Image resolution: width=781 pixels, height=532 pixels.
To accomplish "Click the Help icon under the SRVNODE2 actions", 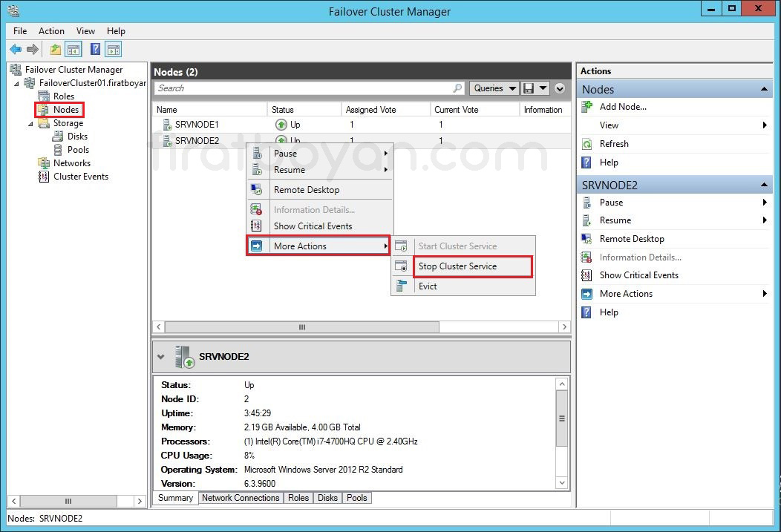I will coord(586,312).
